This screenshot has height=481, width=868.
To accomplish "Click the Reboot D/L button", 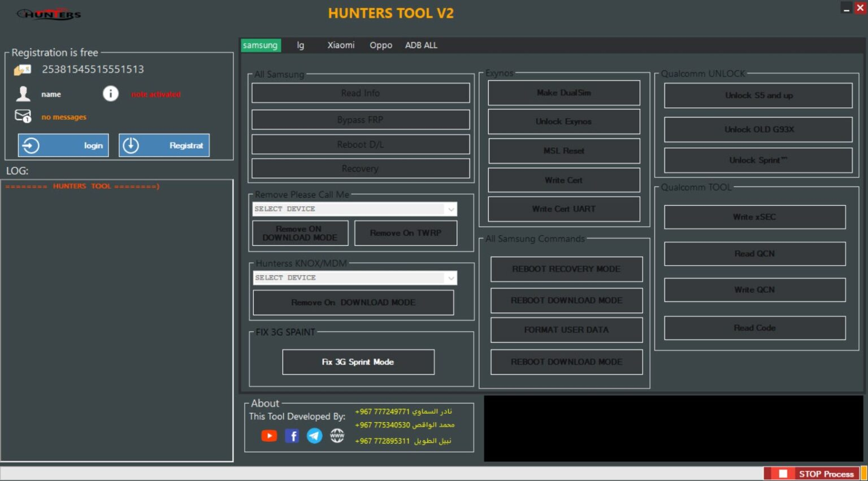I will coord(361,145).
